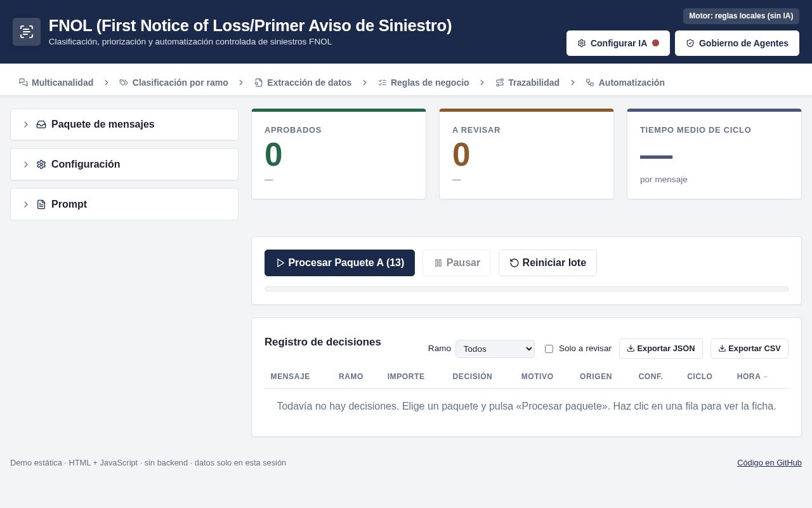This screenshot has width=812, height=508.
Task: Click the Decisión column header
Action: [x=473, y=377]
